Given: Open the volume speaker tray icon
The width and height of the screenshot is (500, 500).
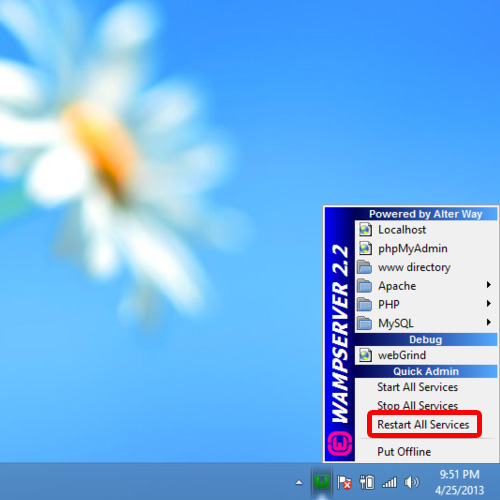Looking at the screenshot, I should click(412, 482).
